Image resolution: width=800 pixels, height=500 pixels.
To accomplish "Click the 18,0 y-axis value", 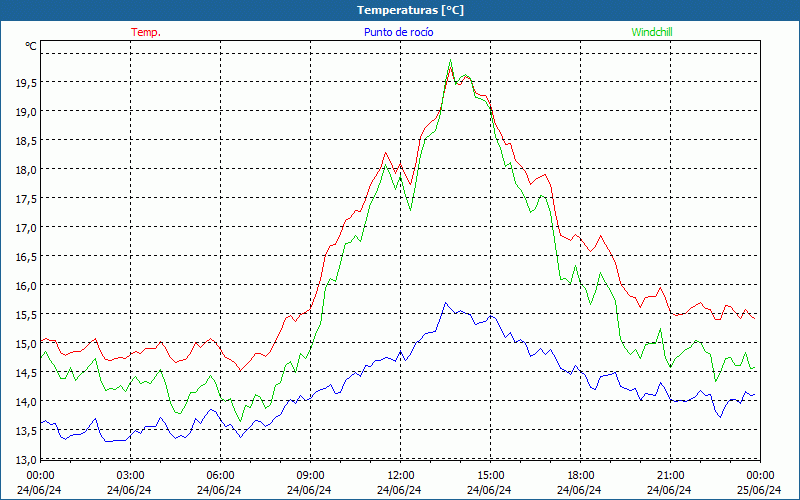I will [26, 169].
